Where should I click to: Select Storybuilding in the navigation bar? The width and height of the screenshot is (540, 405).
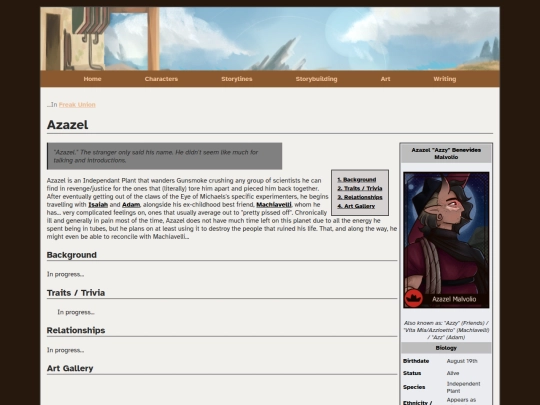tap(316, 79)
